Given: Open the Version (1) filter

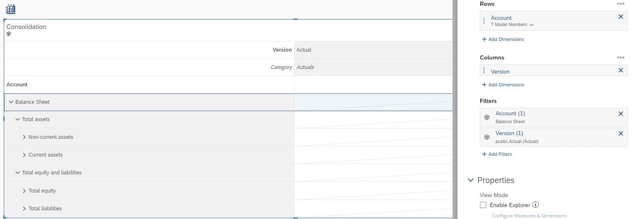Looking at the screenshot, I should coord(509,133).
